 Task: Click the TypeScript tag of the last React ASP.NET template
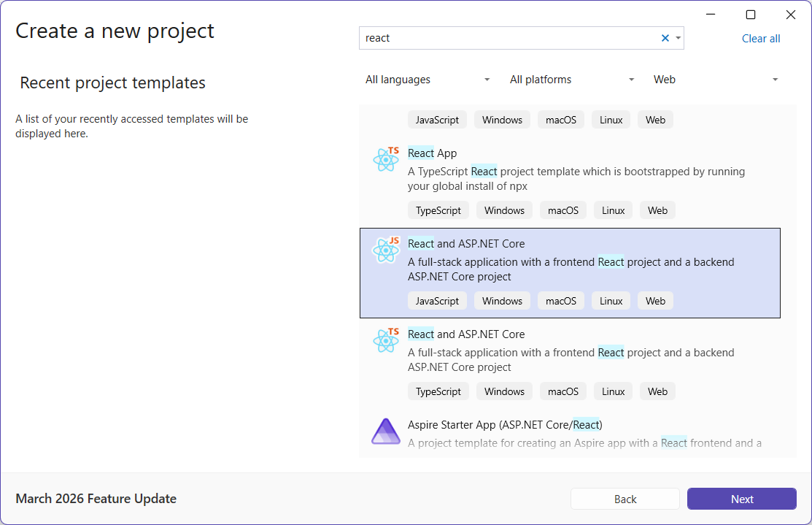point(438,391)
